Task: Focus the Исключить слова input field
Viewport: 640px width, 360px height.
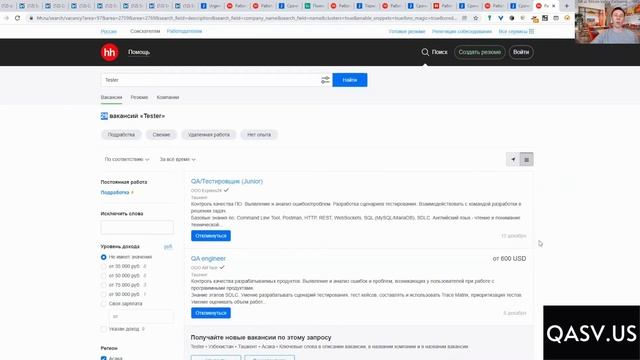Action: coord(137,227)
